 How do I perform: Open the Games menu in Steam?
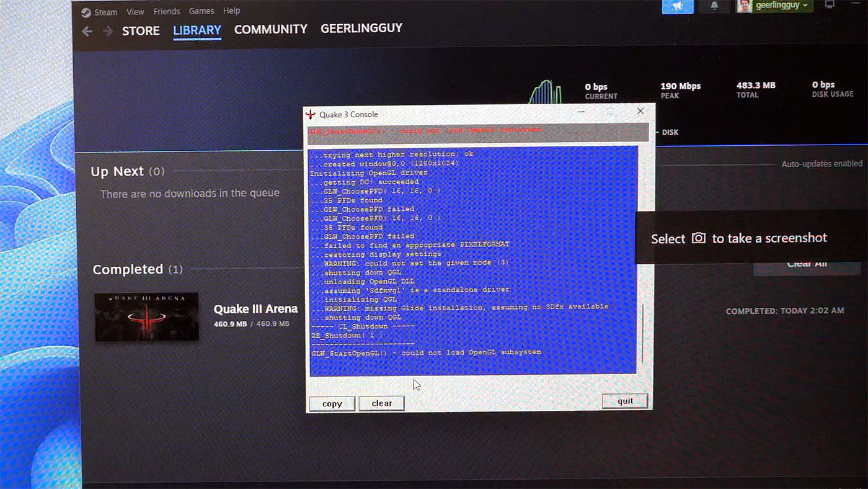(201, 11)
